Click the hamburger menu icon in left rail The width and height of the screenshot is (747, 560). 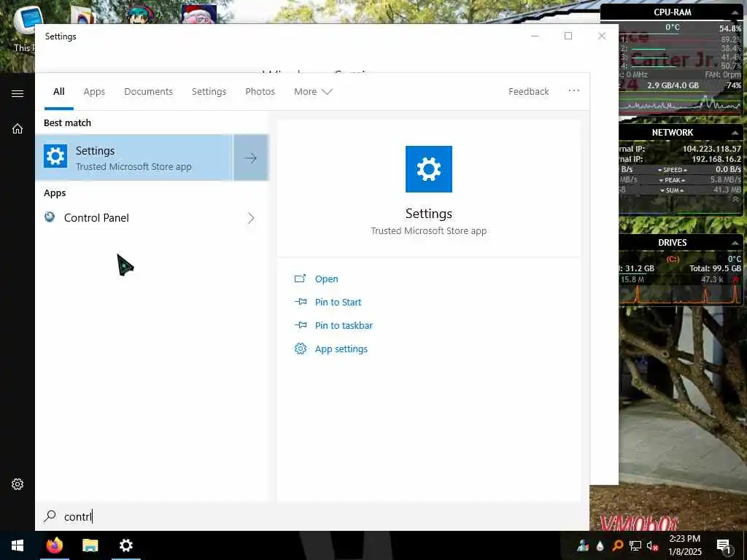pyautogui.click(x=18, y=93)
